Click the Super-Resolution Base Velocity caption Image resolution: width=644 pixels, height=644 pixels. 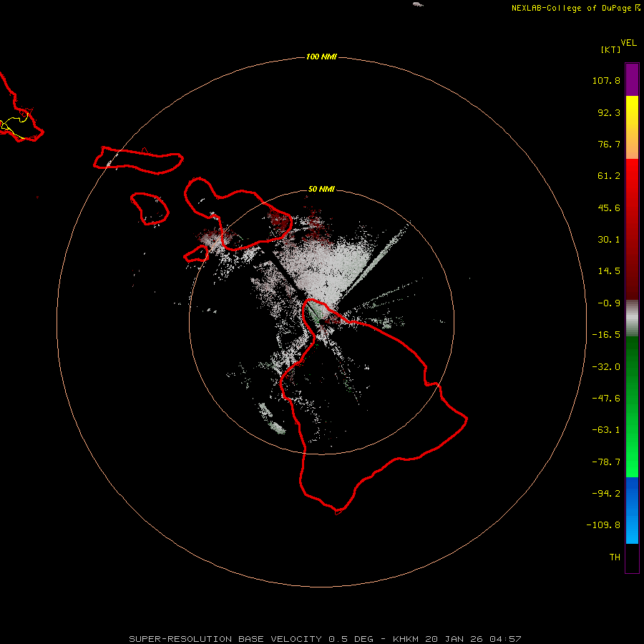point(325,639)
